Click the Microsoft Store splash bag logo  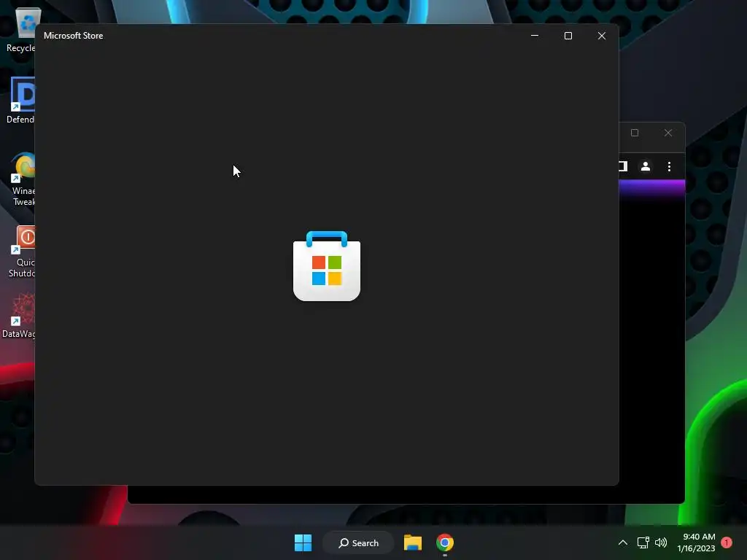(327, 265)
